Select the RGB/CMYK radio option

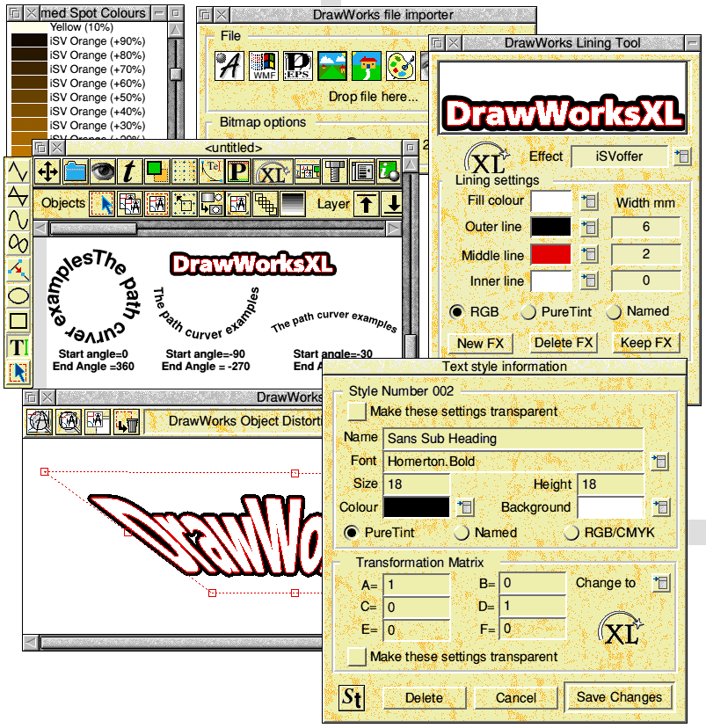pos(571,532)
